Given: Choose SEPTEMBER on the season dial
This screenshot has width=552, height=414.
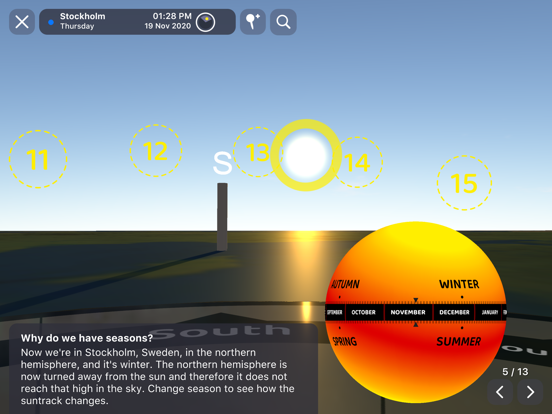Looking at the screenshot, I should 334,312.
